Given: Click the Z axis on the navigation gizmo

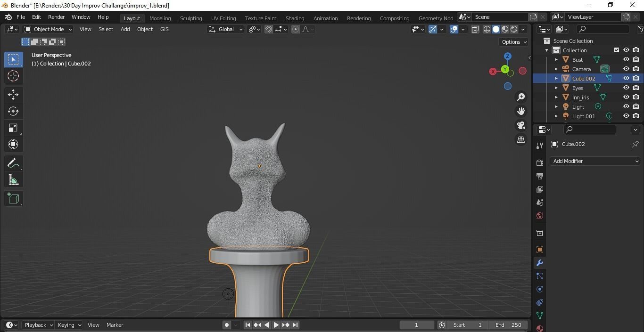Looking at the screenshot, I should tap(508, 56).
